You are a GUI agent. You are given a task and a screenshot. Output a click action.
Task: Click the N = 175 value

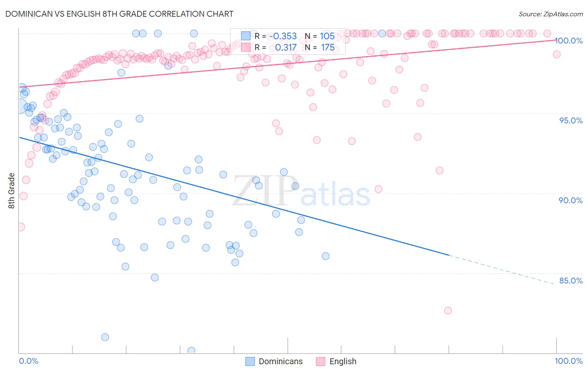click(x=320, y=47)
